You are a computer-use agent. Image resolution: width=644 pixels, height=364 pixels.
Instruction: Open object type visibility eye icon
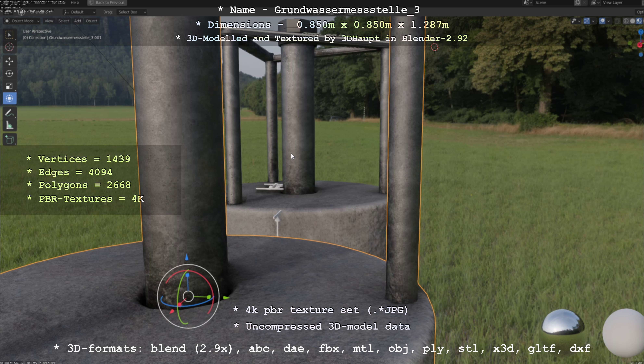pyautogui.click(x=574, y=21)
